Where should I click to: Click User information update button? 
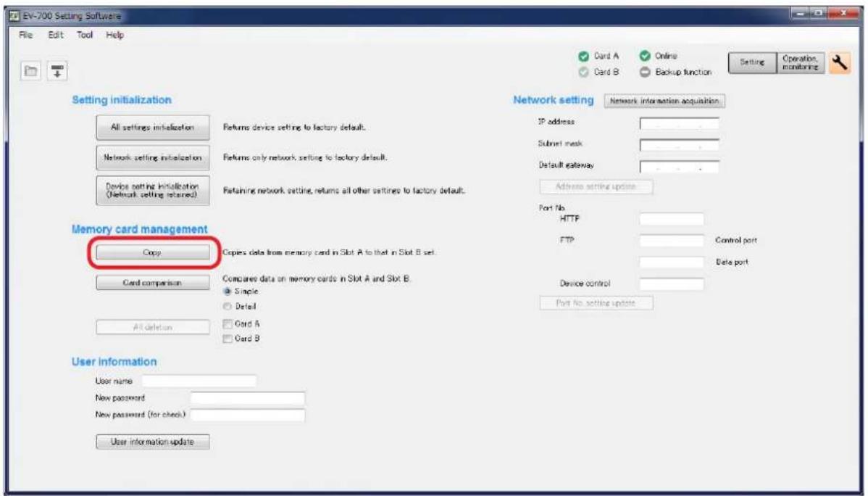[x=153, y=442]
